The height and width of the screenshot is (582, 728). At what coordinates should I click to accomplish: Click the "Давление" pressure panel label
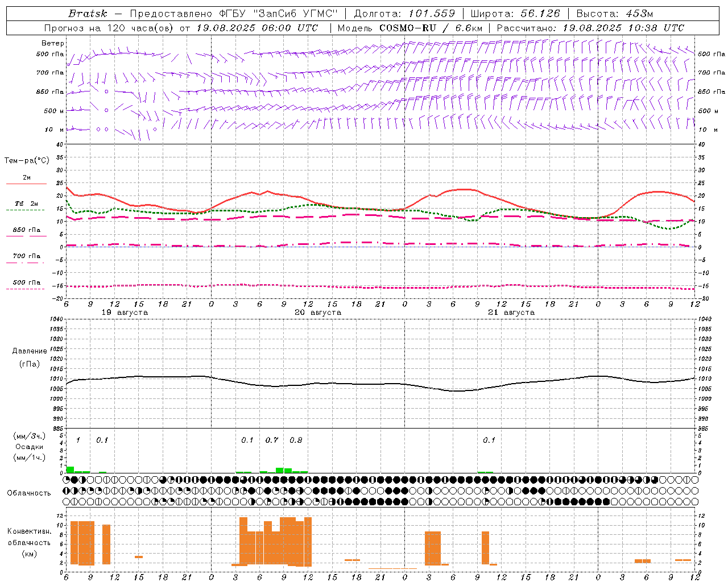coord(30,351)
